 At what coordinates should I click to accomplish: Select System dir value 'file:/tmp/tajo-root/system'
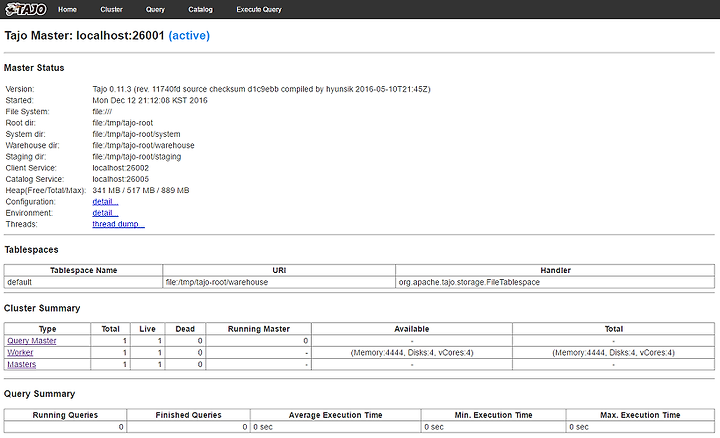[136, 134]
